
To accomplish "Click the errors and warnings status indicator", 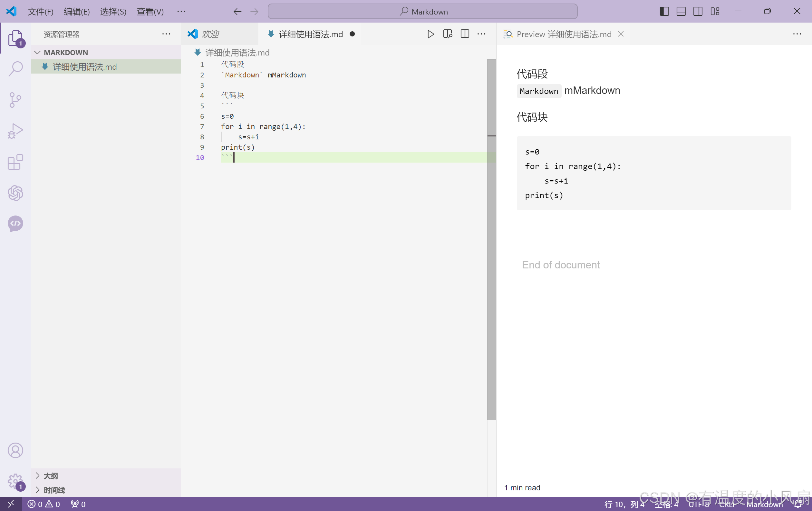I will [x=44, y=504].
